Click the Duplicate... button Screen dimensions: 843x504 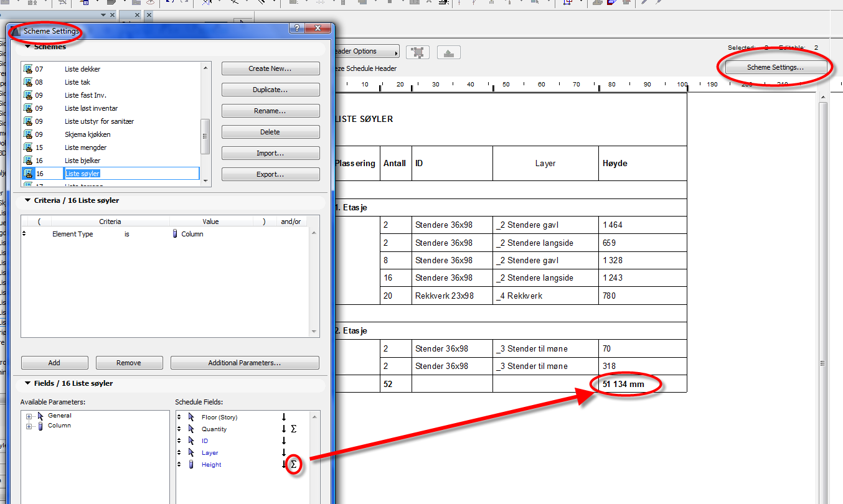pos(270,90)
